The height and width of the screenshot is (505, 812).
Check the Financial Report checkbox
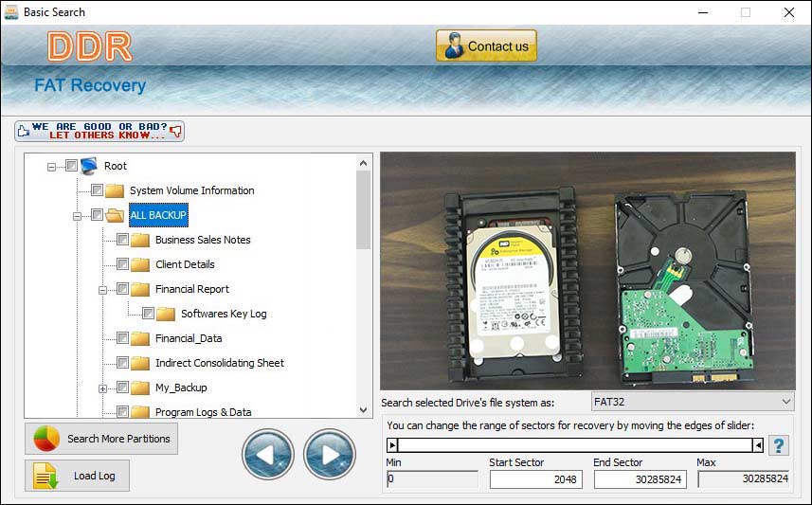[x=122, y=288]
